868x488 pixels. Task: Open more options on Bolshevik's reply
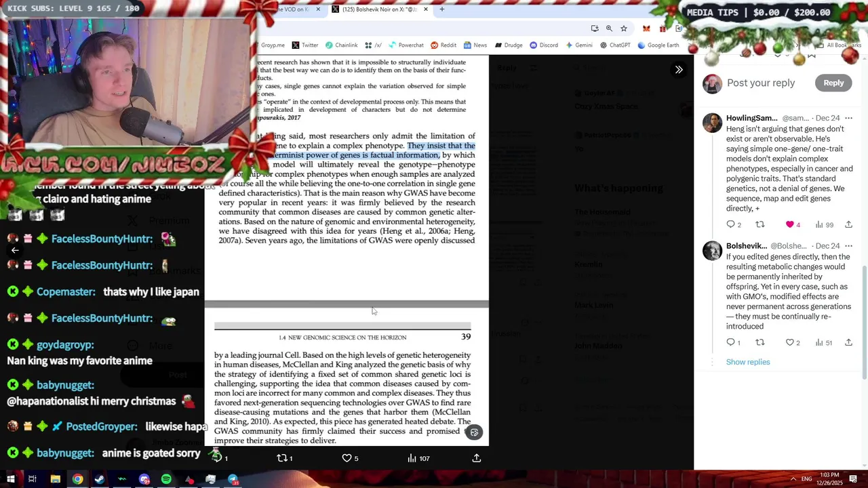coord(848,246)
